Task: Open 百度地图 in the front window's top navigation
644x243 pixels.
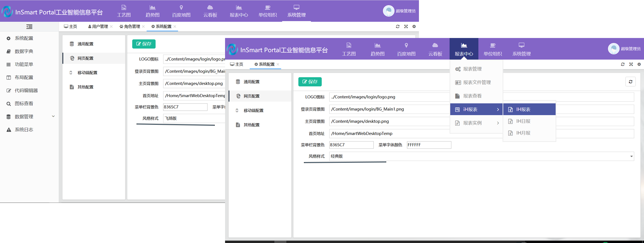Action: coord(406,49)
